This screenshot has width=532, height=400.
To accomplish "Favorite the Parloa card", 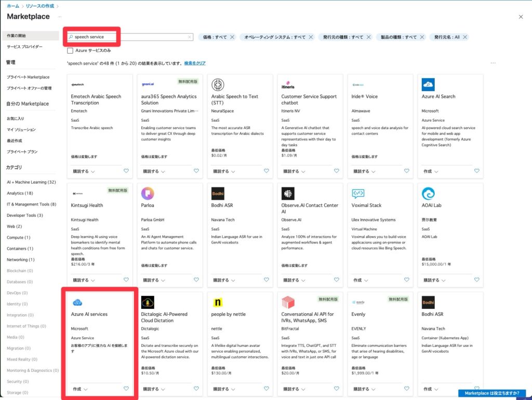I will pyautogui.click(x=196, y=280).
